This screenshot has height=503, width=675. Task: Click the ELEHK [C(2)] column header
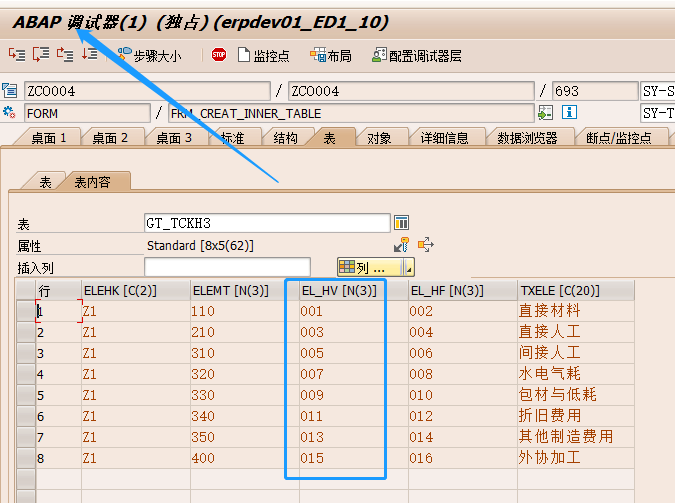point(136,290)
